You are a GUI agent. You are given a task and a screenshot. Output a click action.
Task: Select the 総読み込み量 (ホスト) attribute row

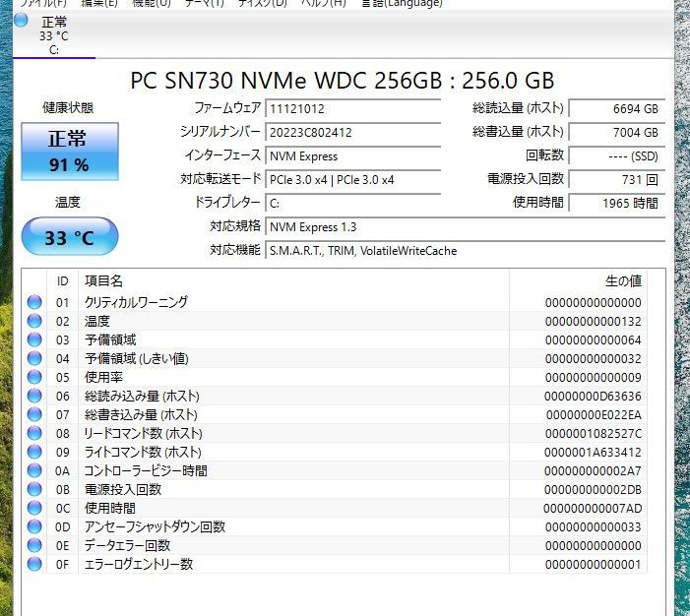(335, 396)
